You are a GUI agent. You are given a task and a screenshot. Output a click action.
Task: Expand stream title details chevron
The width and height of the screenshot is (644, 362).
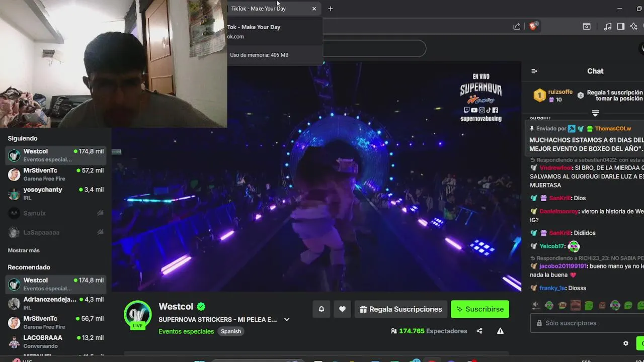[x=286, y=319]
